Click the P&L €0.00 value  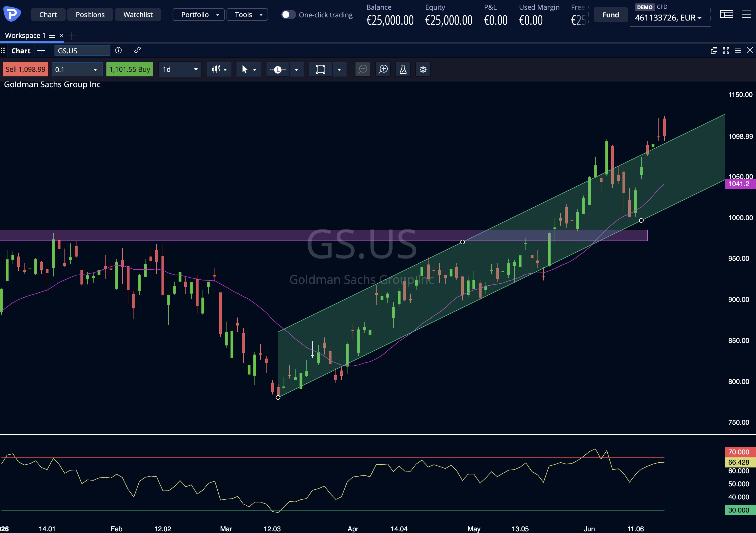[496, 21]
